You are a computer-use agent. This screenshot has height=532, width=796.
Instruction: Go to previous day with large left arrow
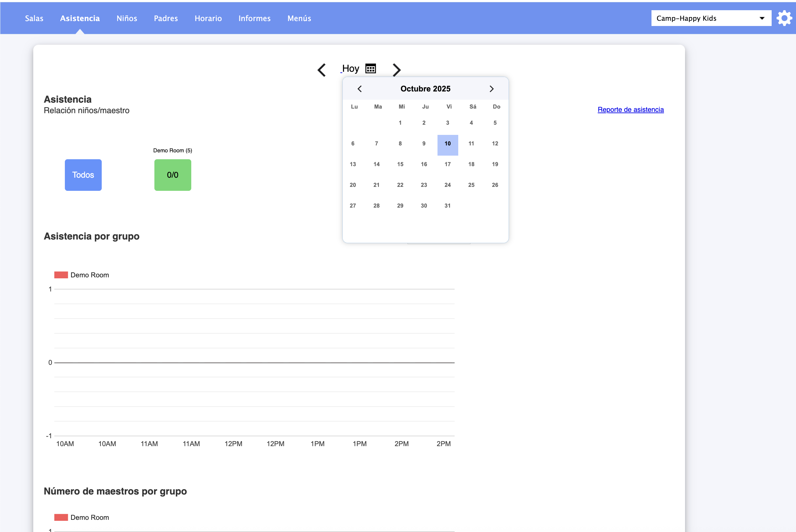coord(321,70)
